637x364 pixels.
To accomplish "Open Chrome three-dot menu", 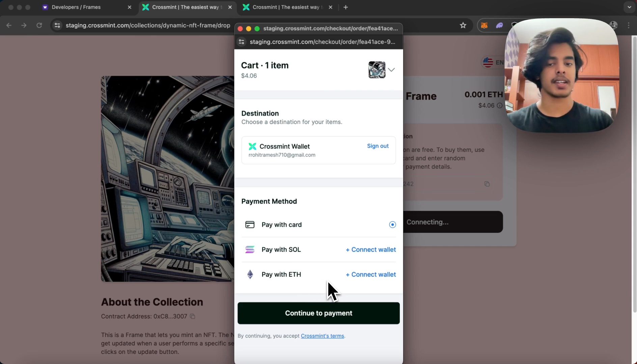I will tap(629, 25).
